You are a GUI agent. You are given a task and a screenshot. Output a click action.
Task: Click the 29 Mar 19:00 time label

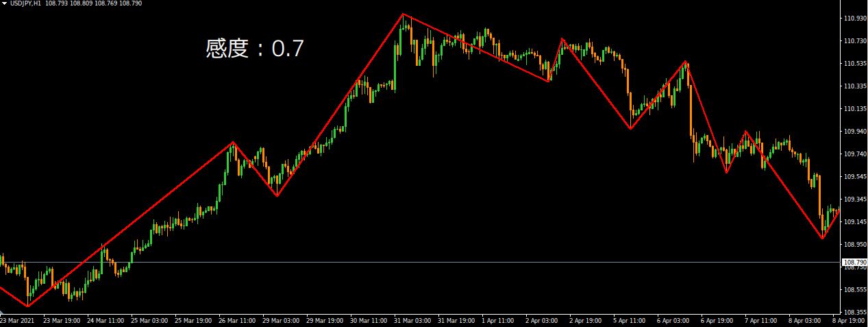pyautogui.click(x=325, y=321)
